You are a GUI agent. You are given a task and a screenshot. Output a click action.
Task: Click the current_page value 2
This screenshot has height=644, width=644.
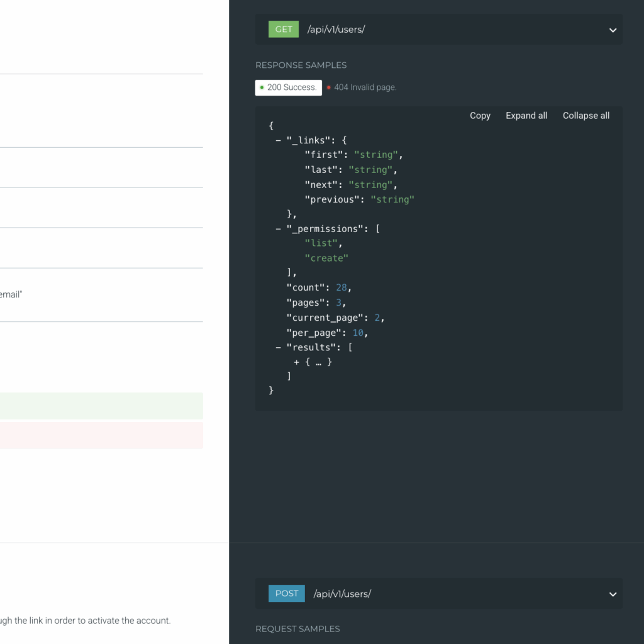coord(377,318)
